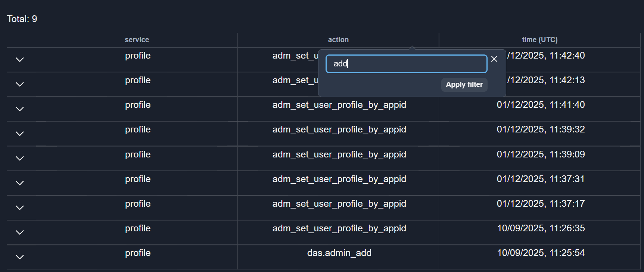Screen dimensions: 644x272
Task: Click action cell in the 11:41:40 row
Action: 339,105
